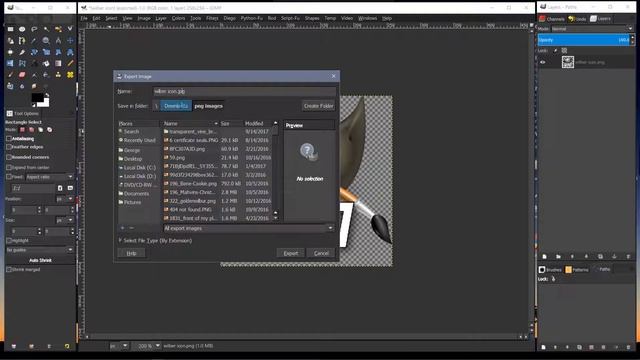The image size is (640, 360).
Task: Select the Rectangle Select tool
Action: pos(10,29)
